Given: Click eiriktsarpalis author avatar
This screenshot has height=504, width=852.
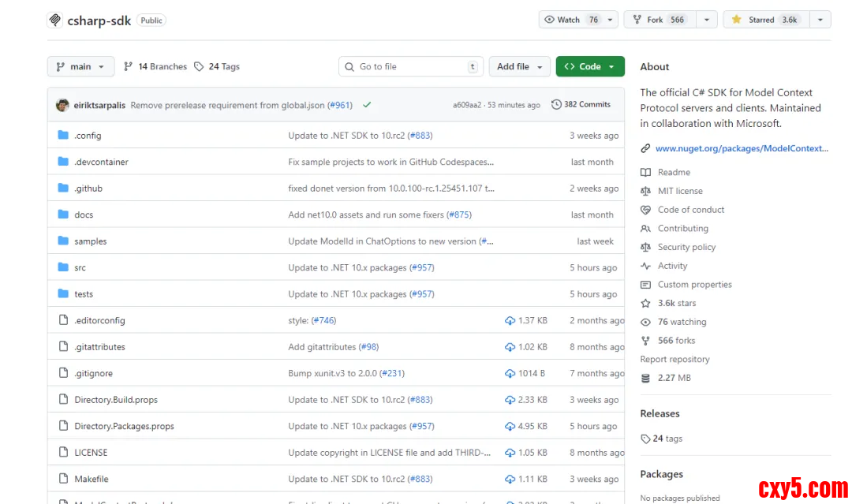Looking at the screenshot, I should [62, 105].
